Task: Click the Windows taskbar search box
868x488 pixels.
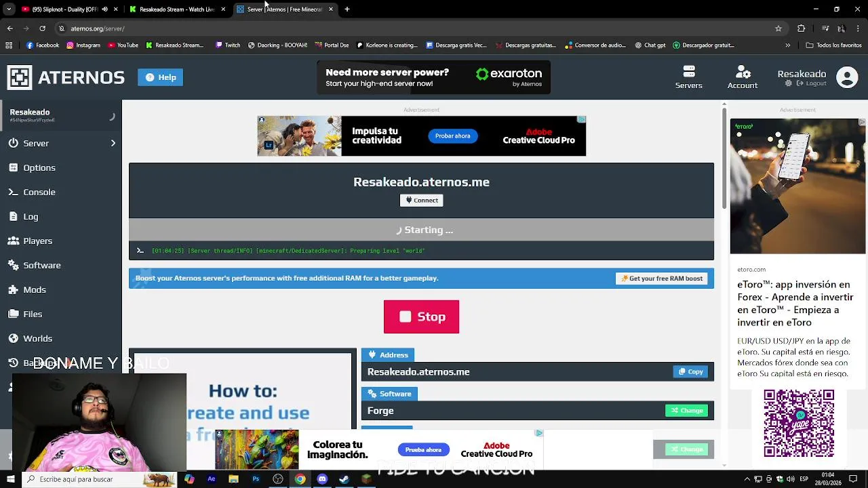Action: pos(99,479)
